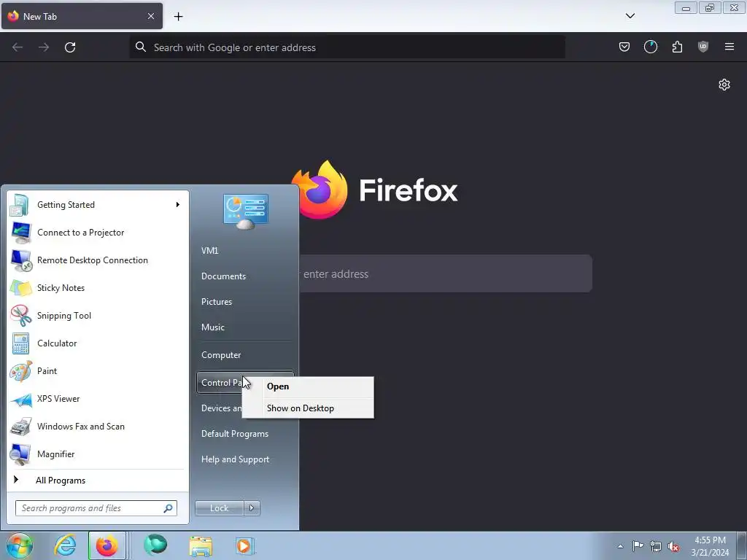
Task: Open Paint application
Action: (98, 371)
